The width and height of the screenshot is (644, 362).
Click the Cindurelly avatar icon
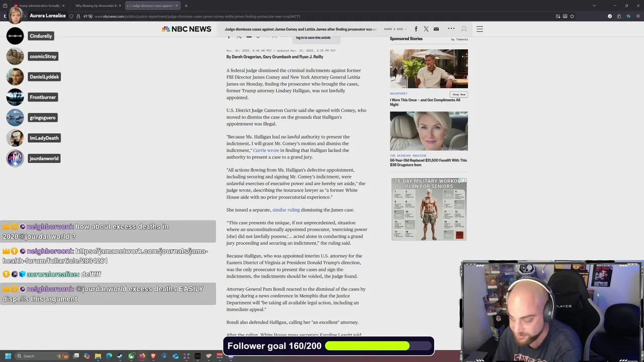(x=15, y=36)
